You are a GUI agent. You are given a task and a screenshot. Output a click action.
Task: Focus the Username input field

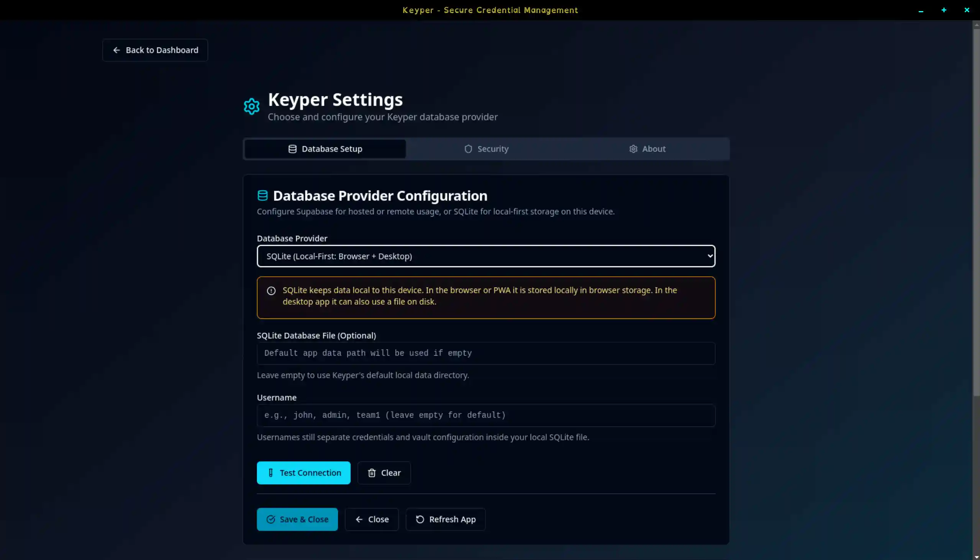click(x=486, y=415)
